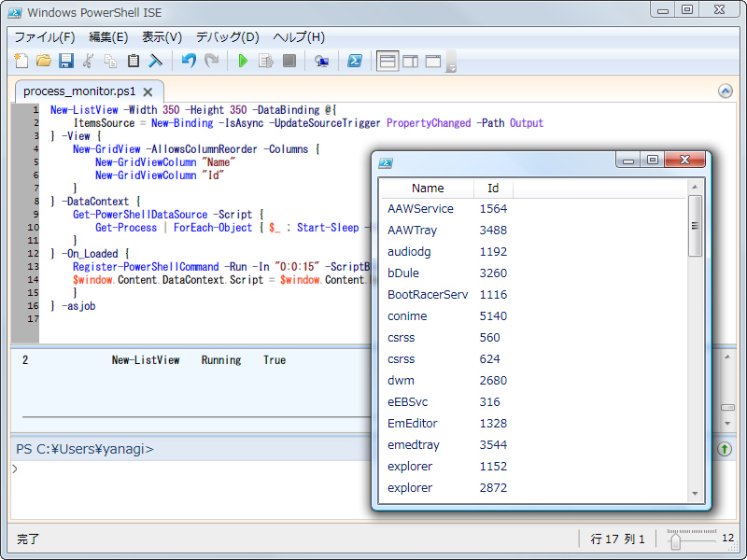Open the デバッグ(D) menu
747x560 pixels.
[x=227, y=37]
